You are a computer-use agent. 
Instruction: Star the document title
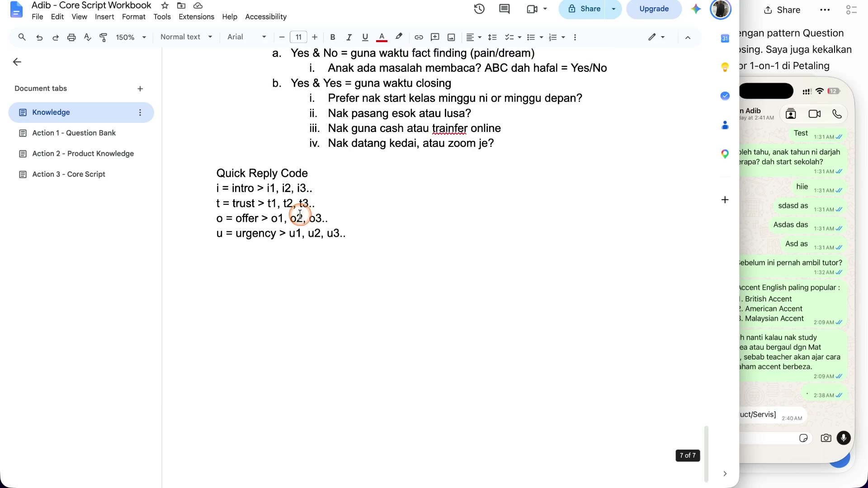(165, 5)
